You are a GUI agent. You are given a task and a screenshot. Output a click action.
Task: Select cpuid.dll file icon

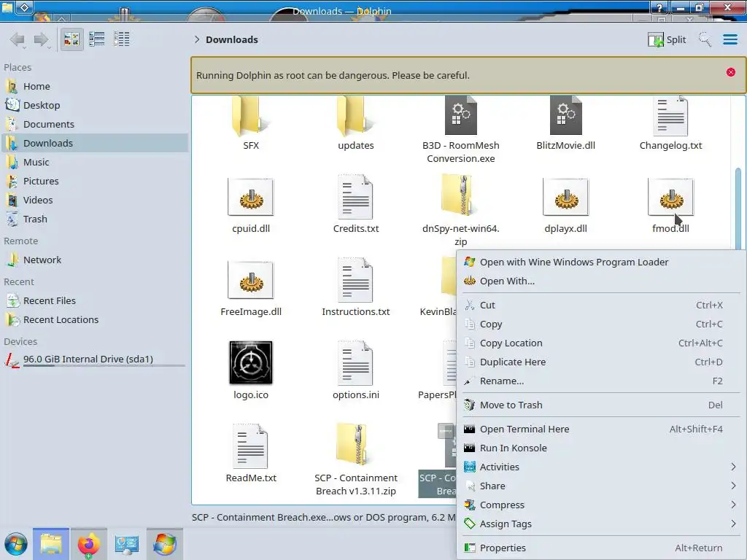coord(251,197)
